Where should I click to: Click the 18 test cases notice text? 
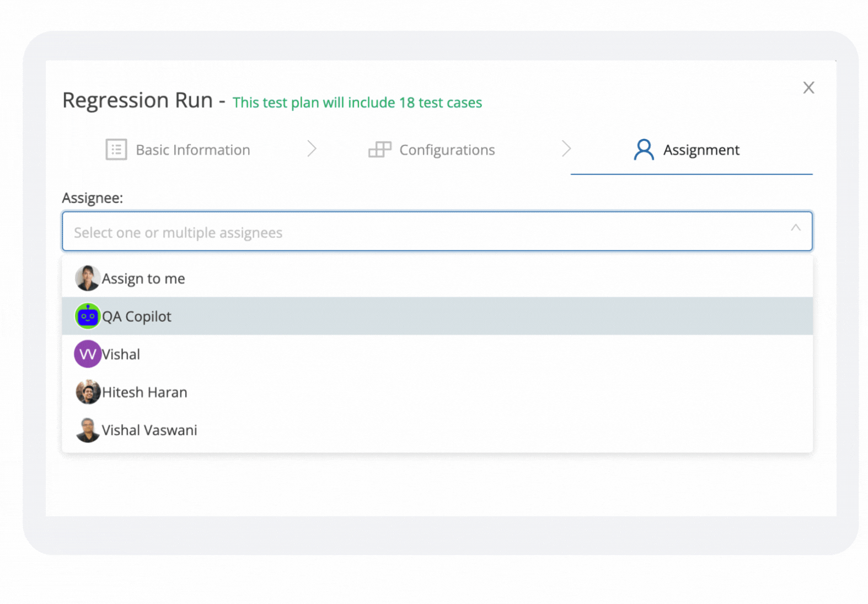tap(357, 103)
